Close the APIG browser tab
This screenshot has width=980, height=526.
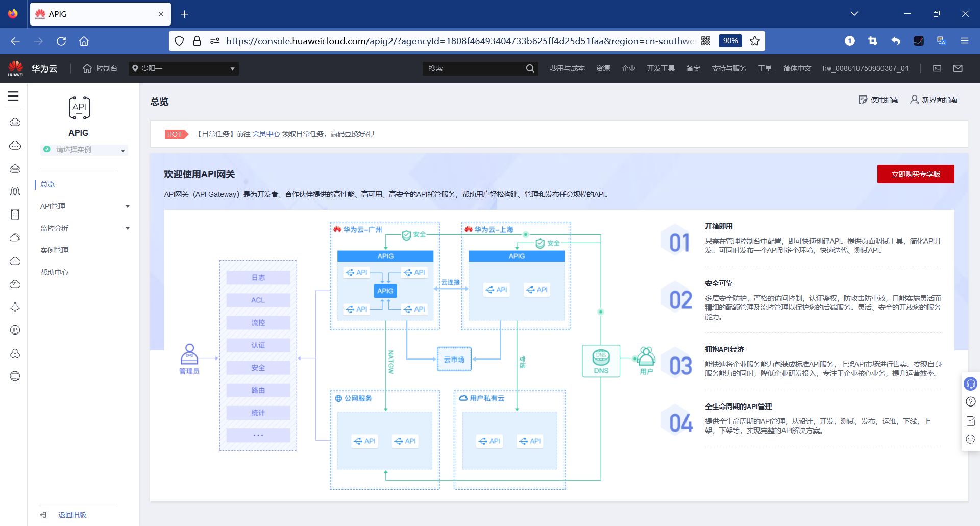(x=161, y=14)
